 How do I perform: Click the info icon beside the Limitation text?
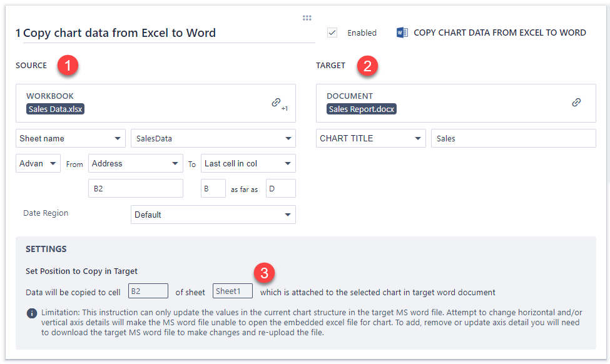tap(32, 313)
